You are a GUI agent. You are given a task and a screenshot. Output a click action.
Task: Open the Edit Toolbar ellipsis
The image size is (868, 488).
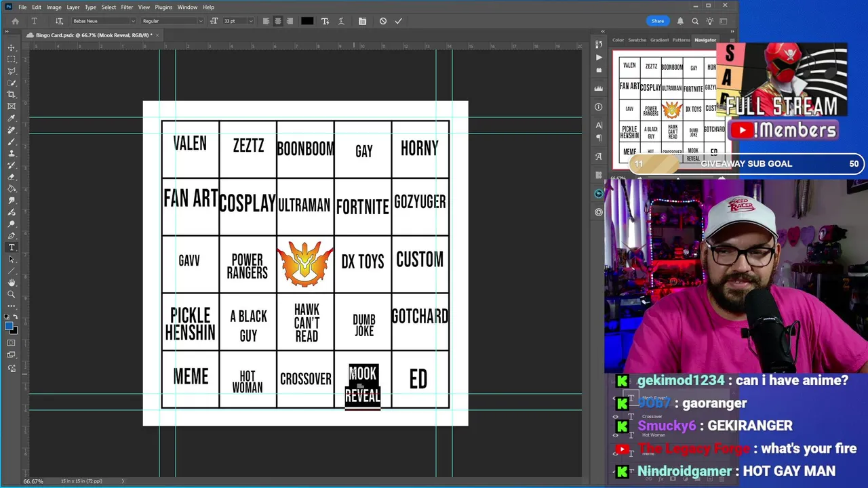click(x=12, y=306)
